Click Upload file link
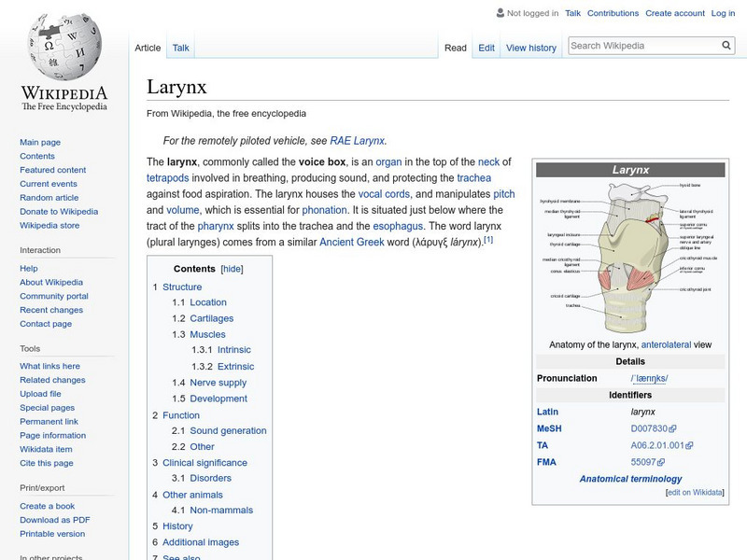The height and width of the screenshot is (560, 747). (40, 393)
